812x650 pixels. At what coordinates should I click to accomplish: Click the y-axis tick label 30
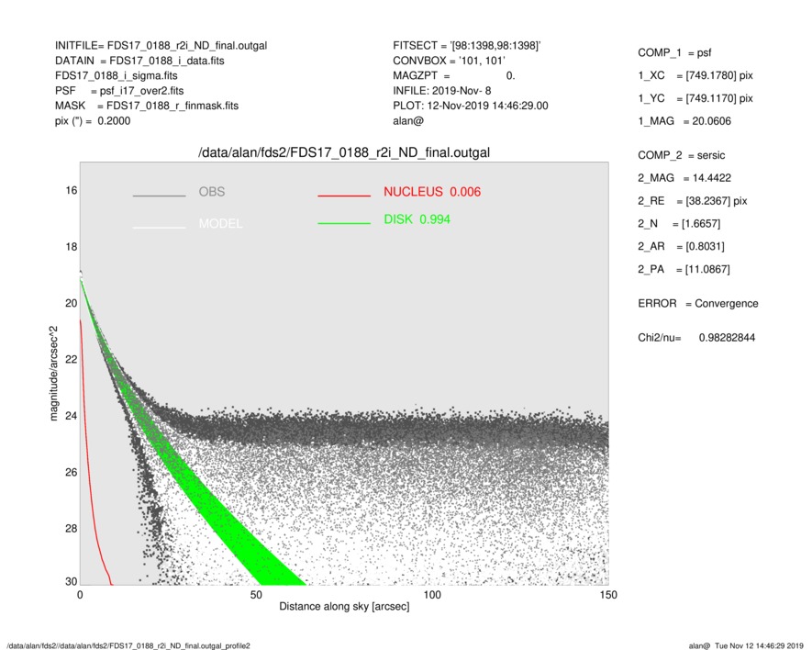71,581
